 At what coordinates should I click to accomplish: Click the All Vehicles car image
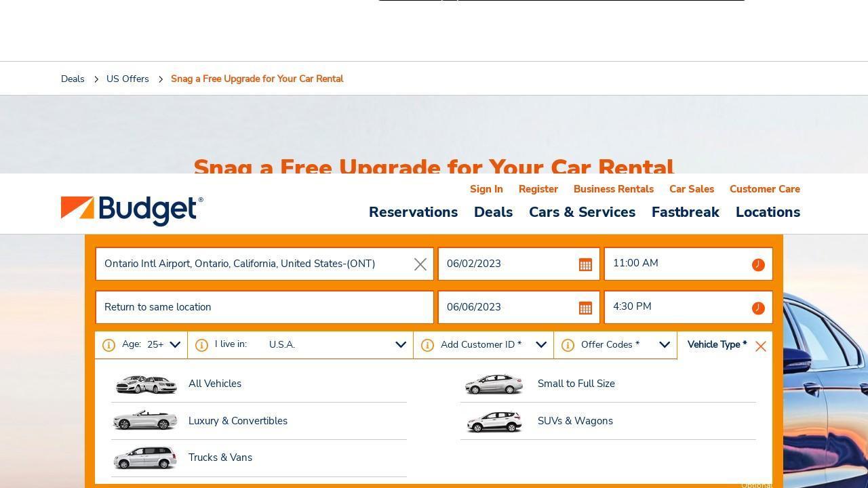[146, 384]
